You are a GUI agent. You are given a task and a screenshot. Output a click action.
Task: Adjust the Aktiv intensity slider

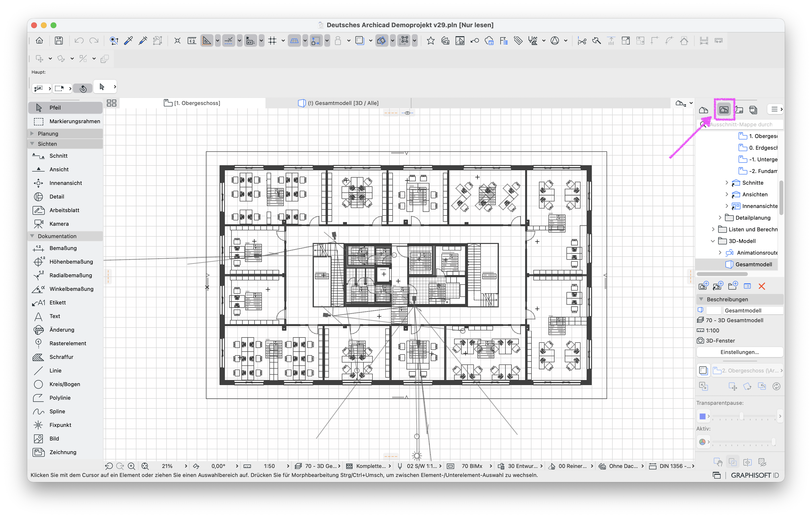click(x=774, y=442)
